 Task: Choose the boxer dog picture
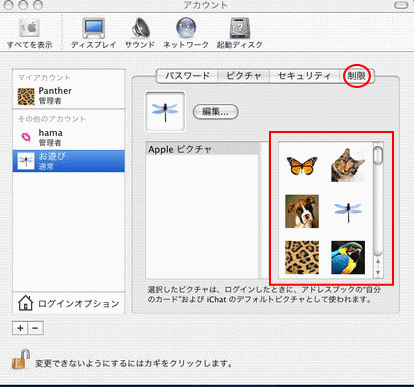pyautogui.click(x=302, y=211)
